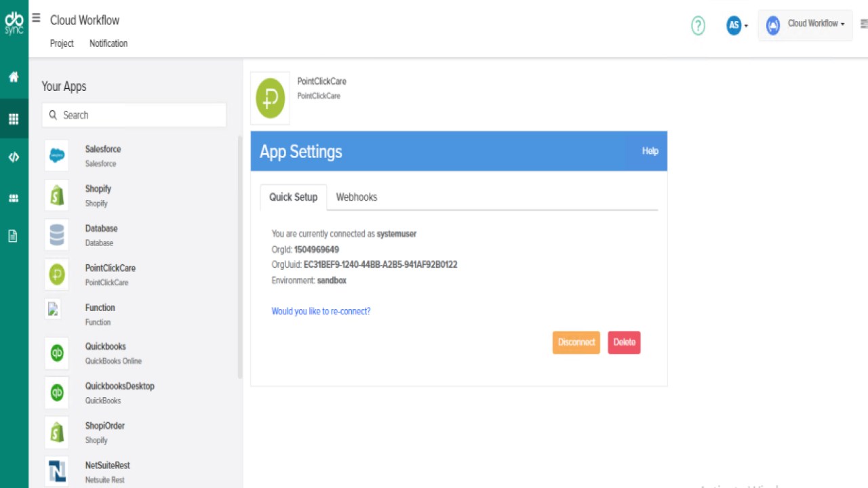Click the Quickbooks Online app icon

tap(57, 354)
